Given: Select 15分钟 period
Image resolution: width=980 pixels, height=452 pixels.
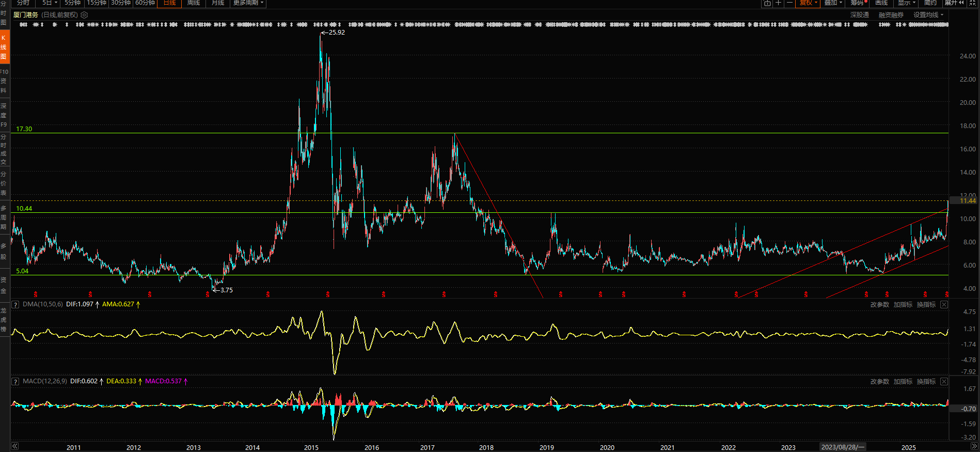Looking at the screenshot, I should tap(97, 3).
